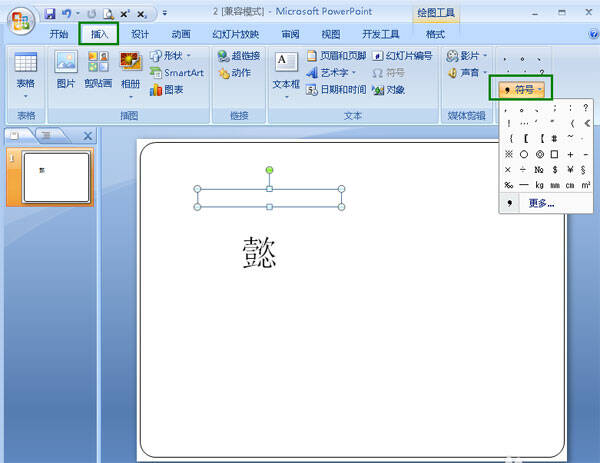Select the slide 1 thumbnail
This screenshot has height=463, width=600.
[x=57, y=177]
